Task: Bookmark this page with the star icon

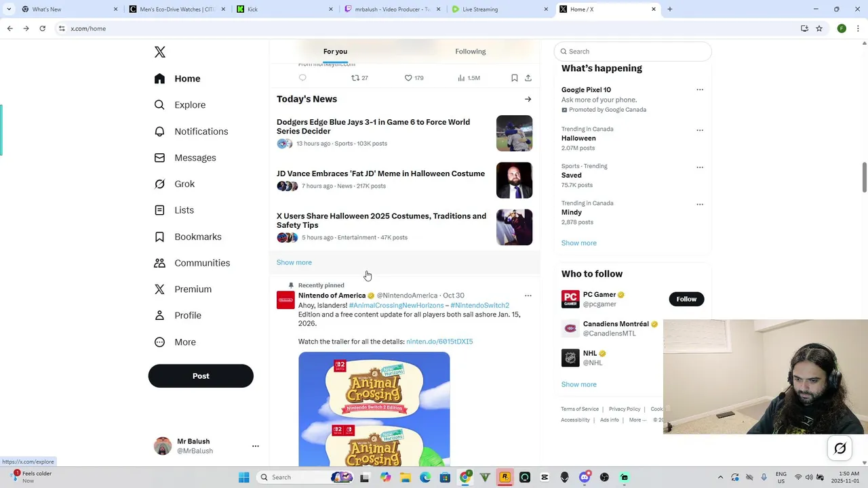Action: [819, 28]
